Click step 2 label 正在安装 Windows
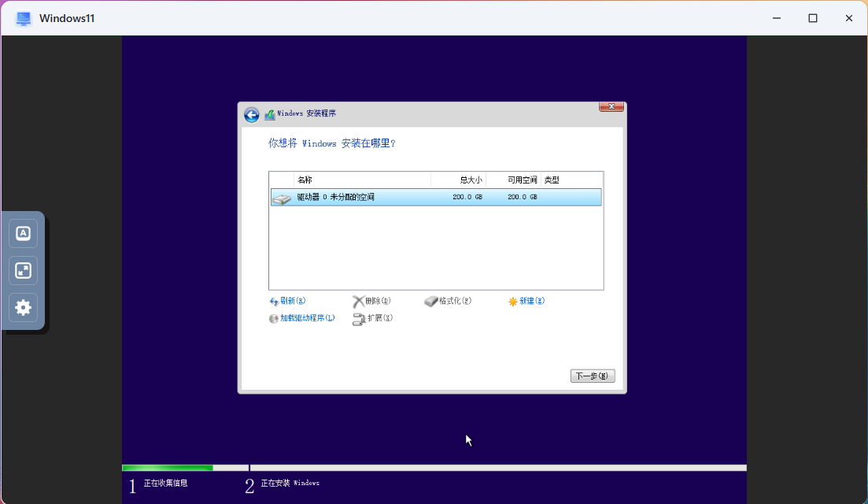Image resolution: width=868 pixels, height=504 pixels. pyautogui.click(x=290, y=484)
